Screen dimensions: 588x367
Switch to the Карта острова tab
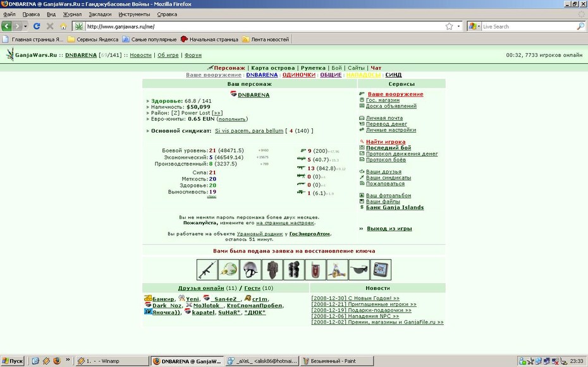[273, 68]
